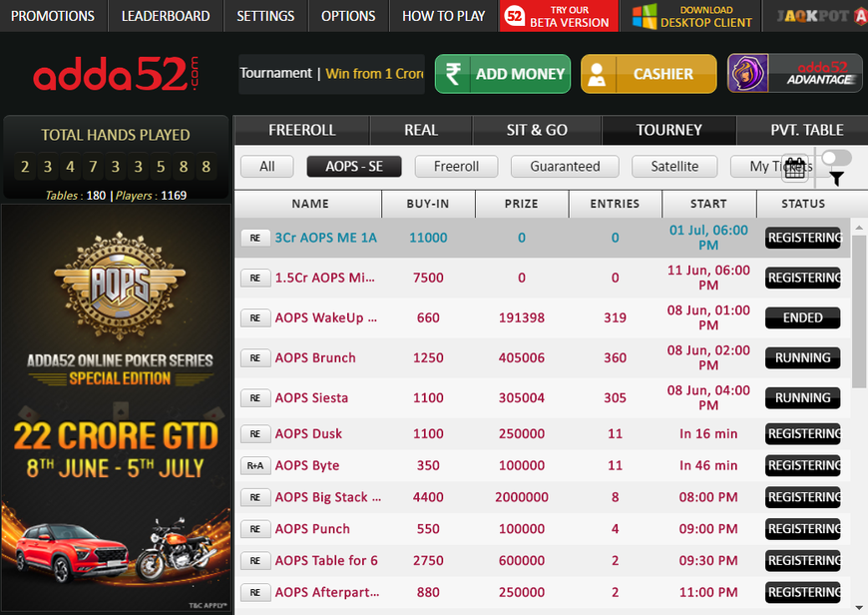Screen dimensions: 868x615
Task: Click the adda52.com logo
Action: 116,74
